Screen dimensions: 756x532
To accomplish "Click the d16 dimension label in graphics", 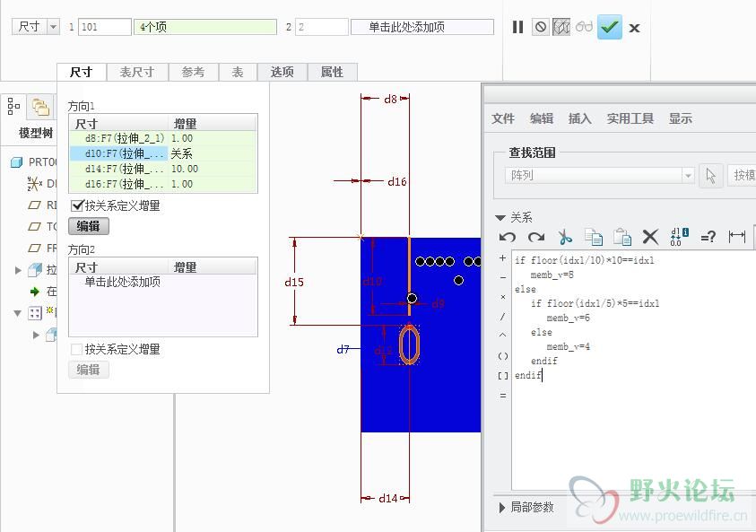I will point(396,182).
